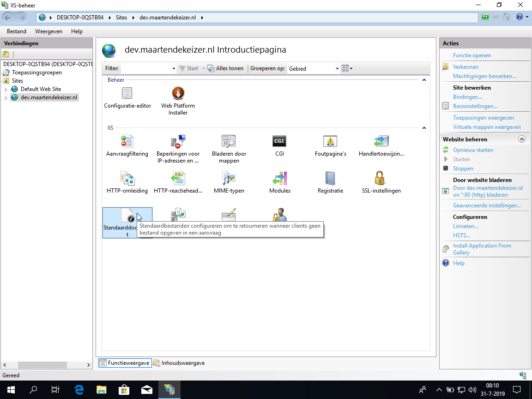Click Alles tonen in the filter bar

coord(226,68)
